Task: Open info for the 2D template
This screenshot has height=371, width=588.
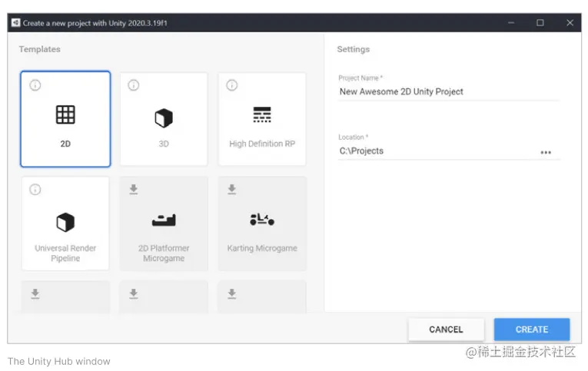Action: pos(35,85)
